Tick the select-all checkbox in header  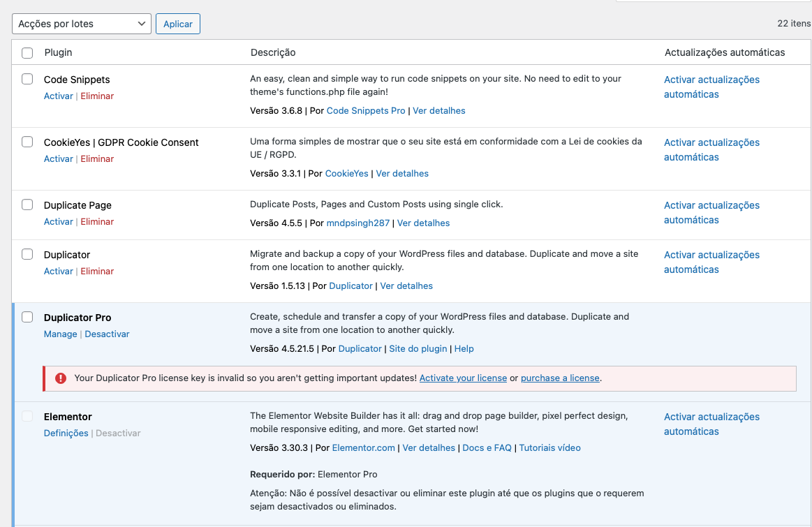pos(27,53)
